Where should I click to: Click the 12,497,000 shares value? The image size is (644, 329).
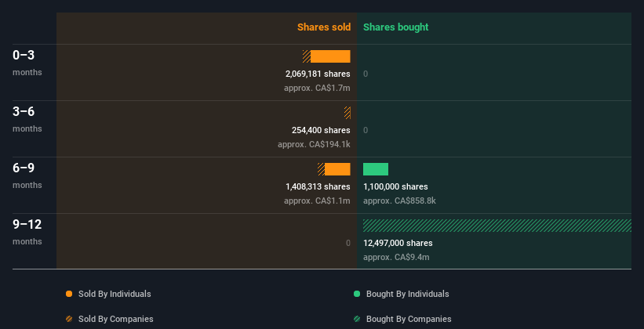398,243
